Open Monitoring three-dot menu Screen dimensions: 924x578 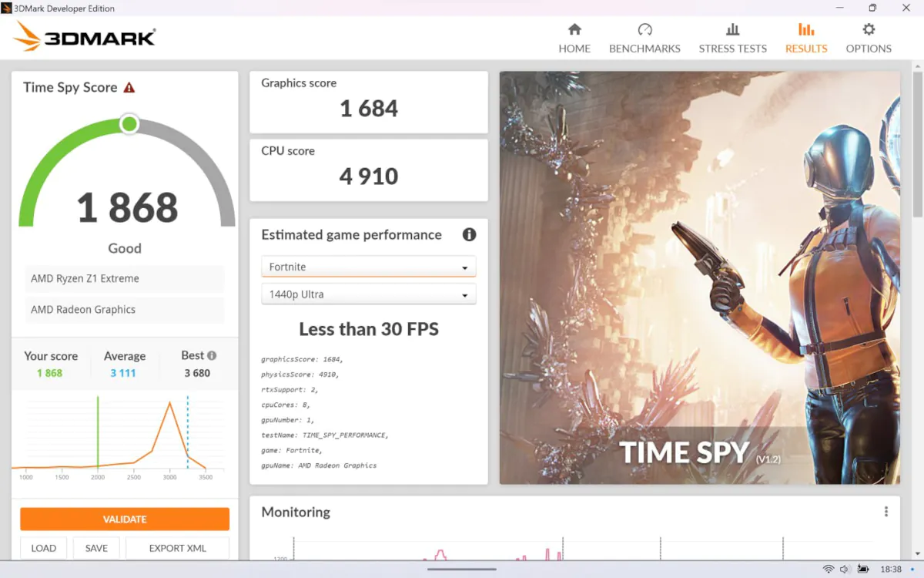[x=886, y=512]
